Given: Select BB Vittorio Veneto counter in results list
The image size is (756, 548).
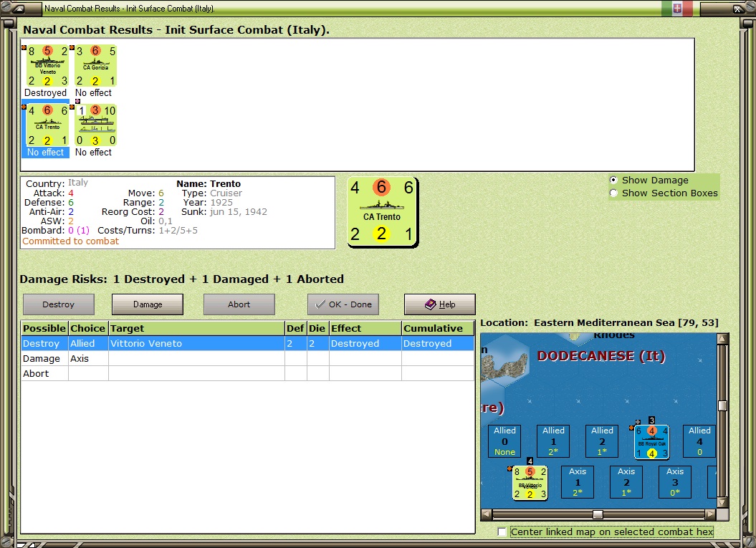Looking at the screenshot, I should (x=47, y=66).
